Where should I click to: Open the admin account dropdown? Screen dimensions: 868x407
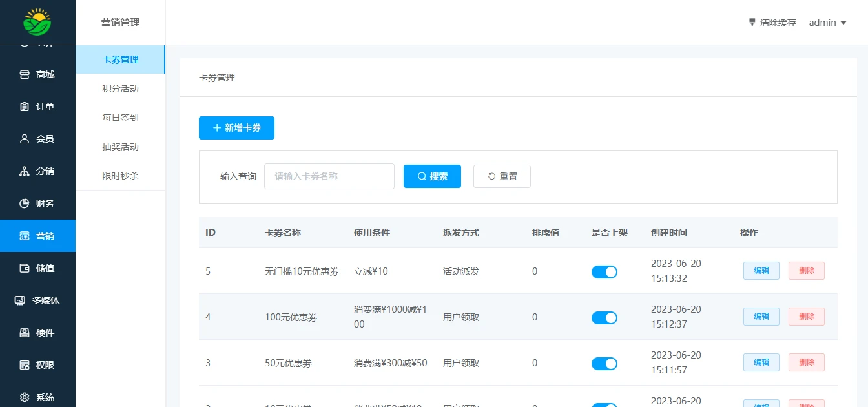pos(827,22)
